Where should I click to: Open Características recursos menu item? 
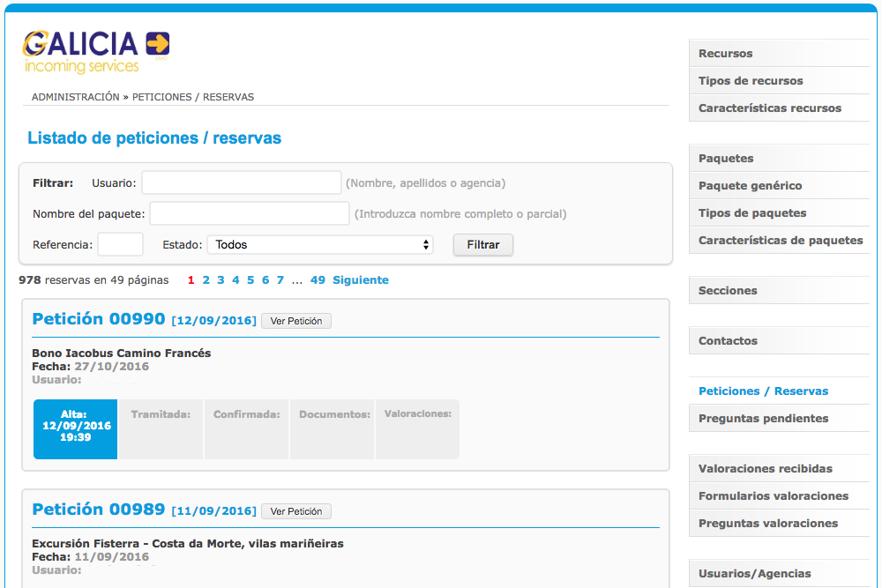779,108
